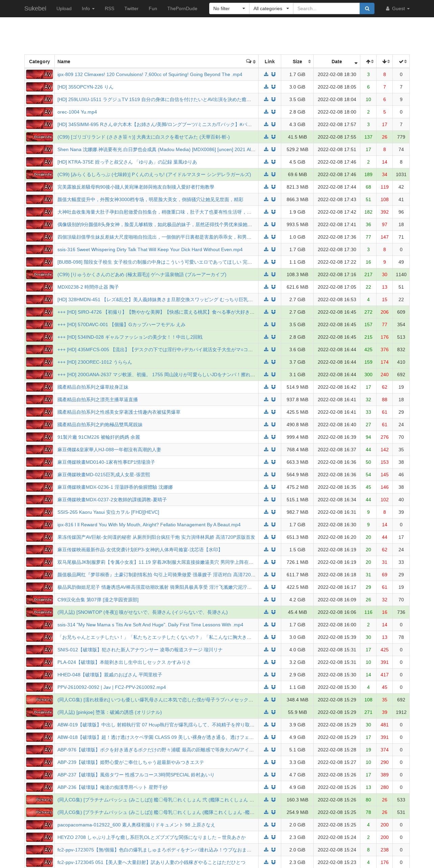Open magnet link of C99汉化合集 第07弹
Image resolution: width=434 pixels, height=868 pixels.
click(273, 600)
